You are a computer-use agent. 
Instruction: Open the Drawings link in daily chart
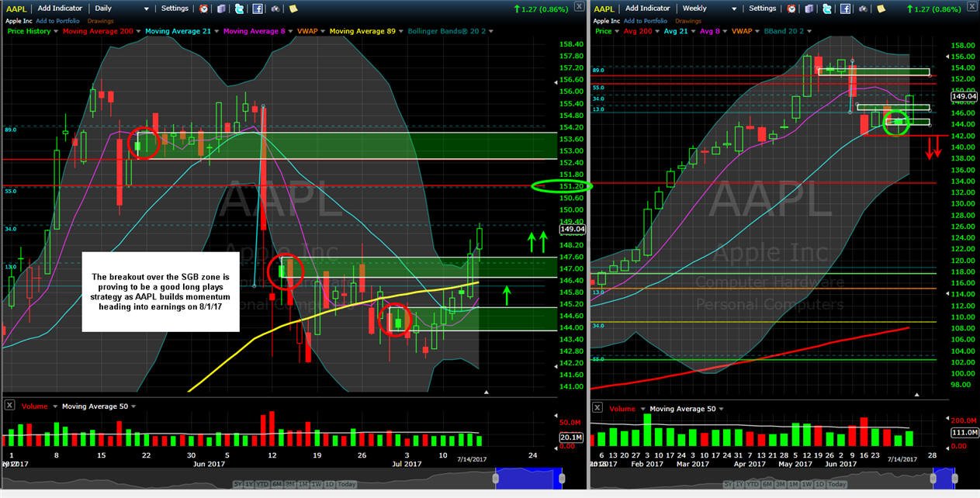(x=101, y=21)
